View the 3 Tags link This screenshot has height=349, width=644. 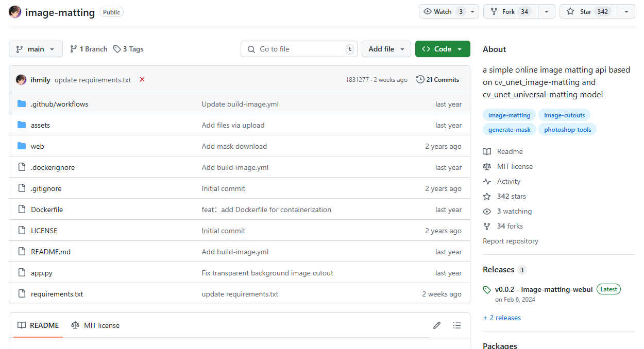click(x=128, y=49)
